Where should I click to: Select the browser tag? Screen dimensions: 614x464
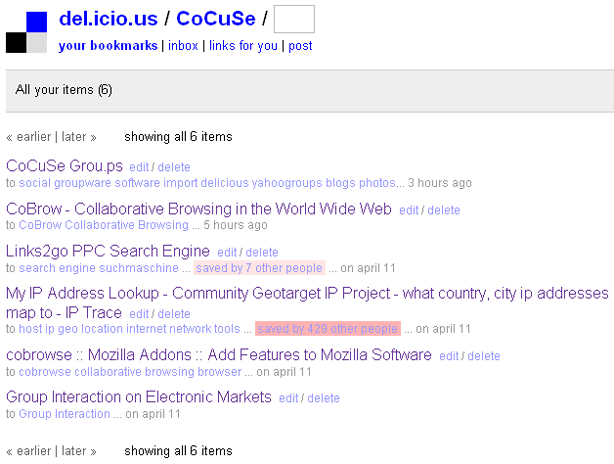pos(219,372)
